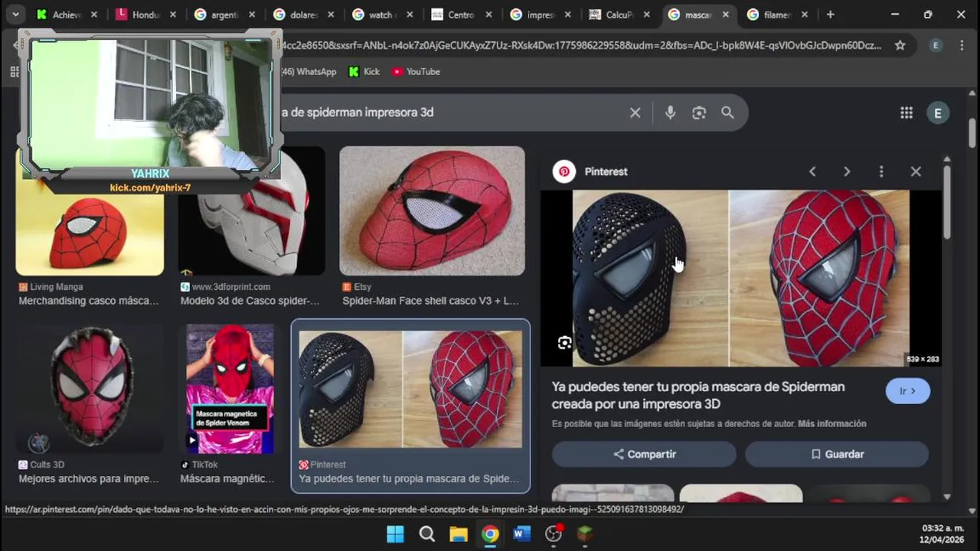Click the Chrome taskbar icon
Image resolution: width=980 pixels, height=551 pixels.
click(490, 533)
